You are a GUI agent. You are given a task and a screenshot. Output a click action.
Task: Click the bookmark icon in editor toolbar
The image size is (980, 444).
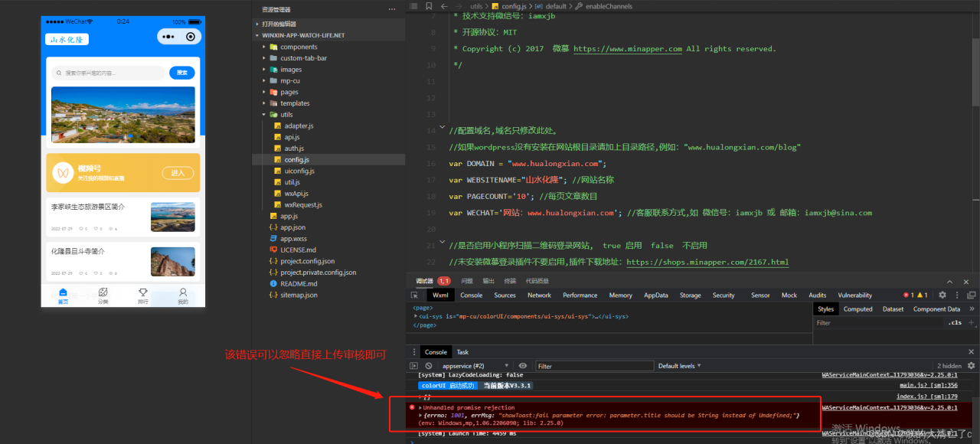pos(430,6)
